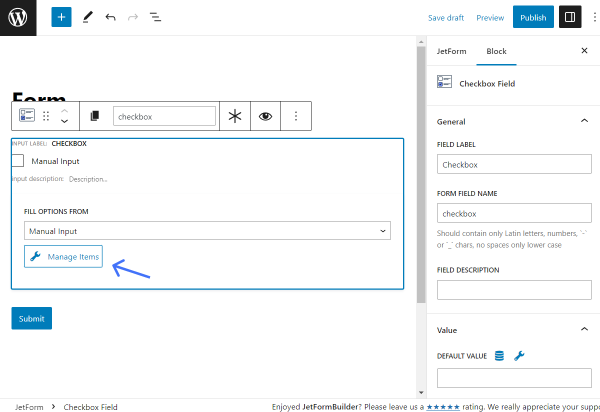Click the scrollbar down arrow
600x412 pixels.
tap(421, 392)
